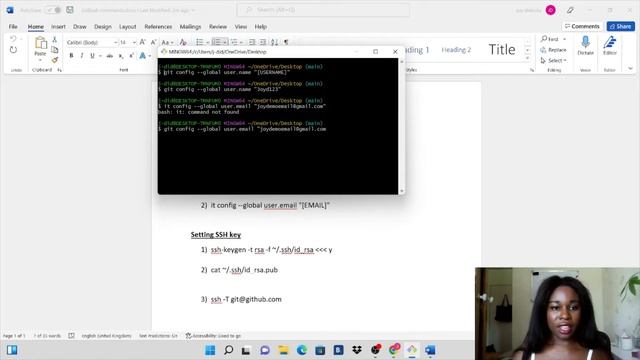
Task: Open the text effects blue A button
Action: (142, 56)
